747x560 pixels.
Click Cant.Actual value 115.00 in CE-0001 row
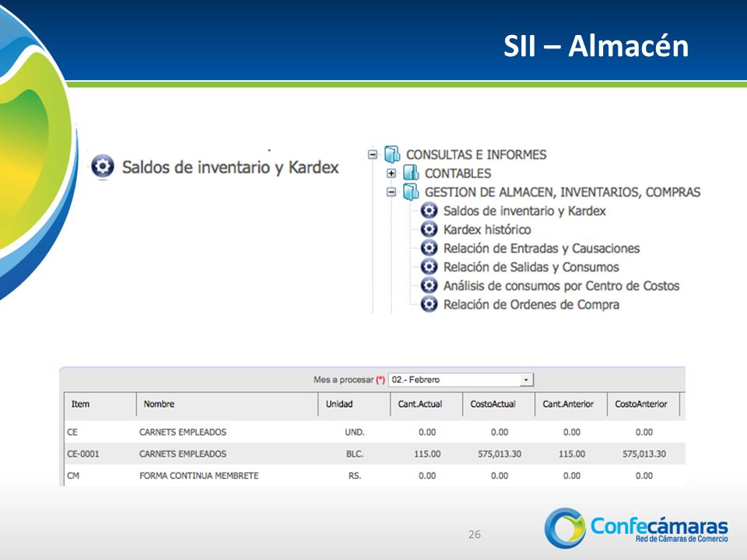coord(427,453)
